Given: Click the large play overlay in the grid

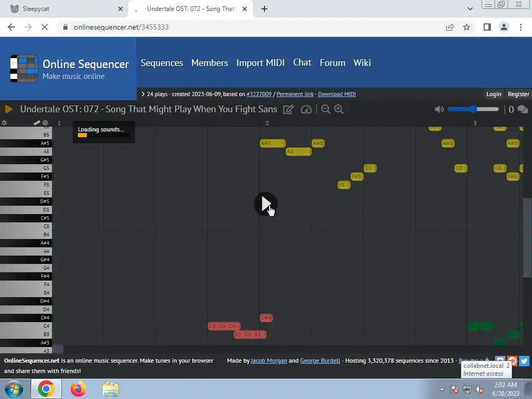Looking at the screenshot, I should tap(265, 204).
